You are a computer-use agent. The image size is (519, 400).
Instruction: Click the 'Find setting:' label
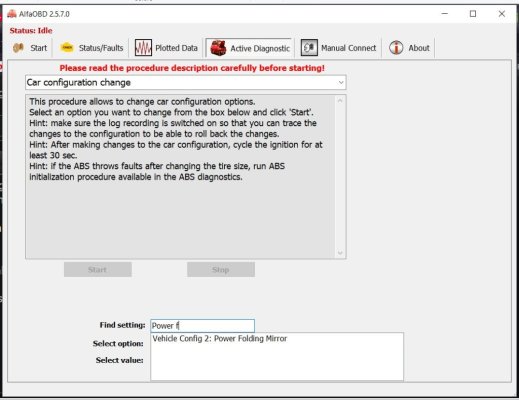[122, 325]
